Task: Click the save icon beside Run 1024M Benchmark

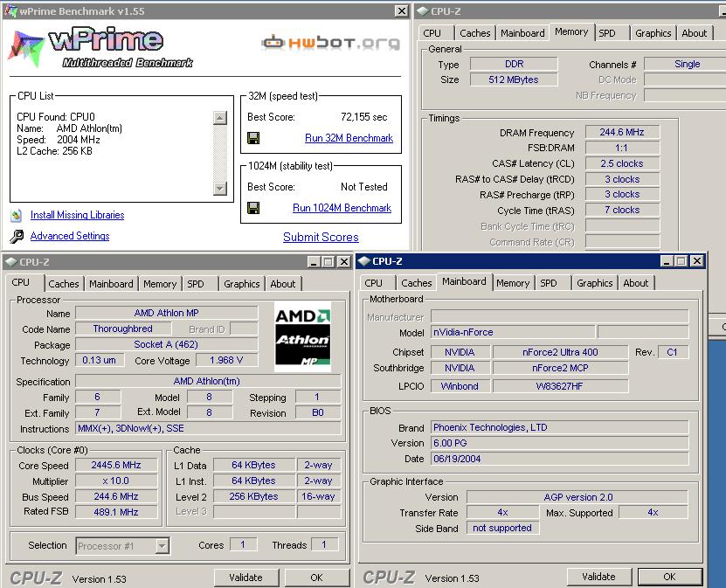Action: click(253, 208)
